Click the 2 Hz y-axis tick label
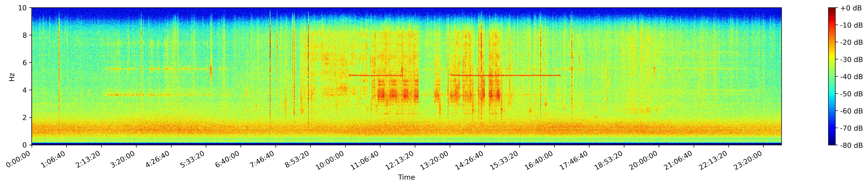This screenshot has height=186, width=868. [25, 118]
